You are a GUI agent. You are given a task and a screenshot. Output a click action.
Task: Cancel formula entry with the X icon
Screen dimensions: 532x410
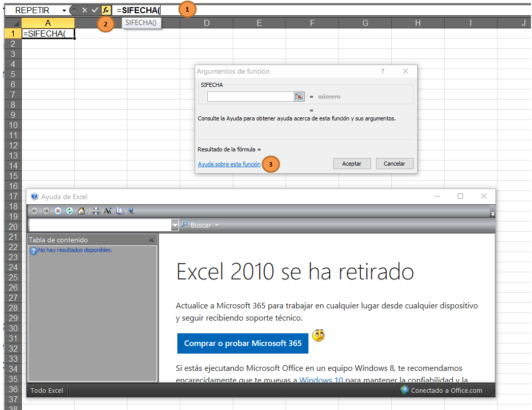tap(85, 10)
